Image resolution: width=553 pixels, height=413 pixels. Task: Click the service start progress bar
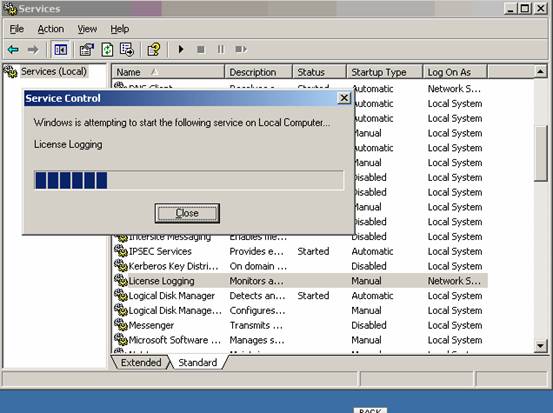pos(189,180)
